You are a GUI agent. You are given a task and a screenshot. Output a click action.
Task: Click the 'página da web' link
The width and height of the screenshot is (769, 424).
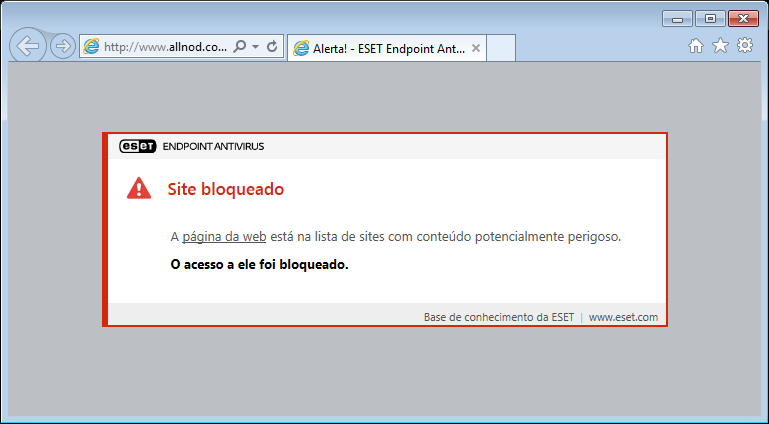click(x=224, y=237)
